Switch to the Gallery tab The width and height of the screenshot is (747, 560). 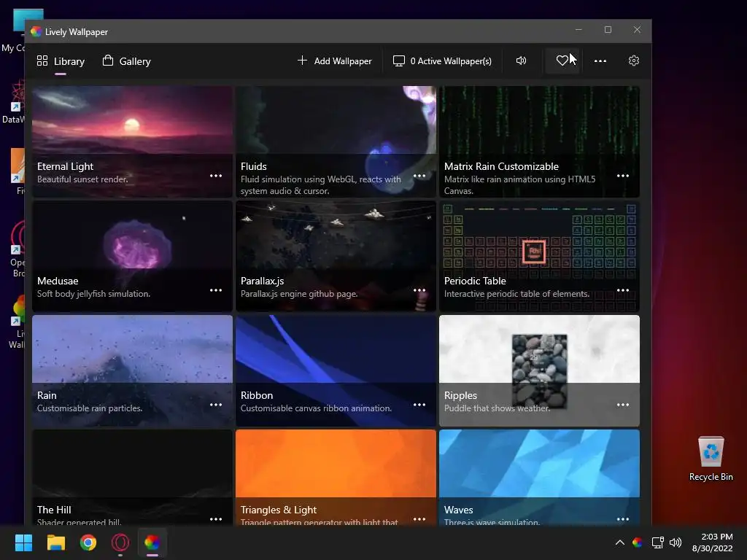127,61
